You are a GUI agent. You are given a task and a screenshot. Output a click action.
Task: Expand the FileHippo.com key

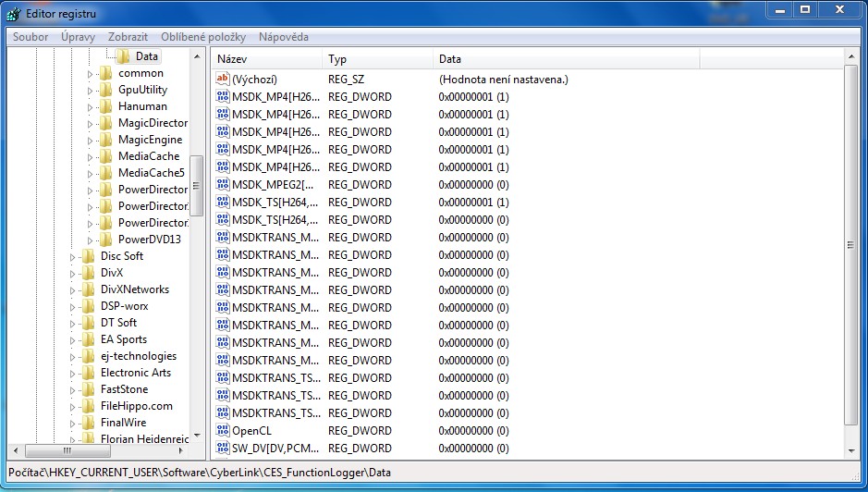click(x=72, y=406)
